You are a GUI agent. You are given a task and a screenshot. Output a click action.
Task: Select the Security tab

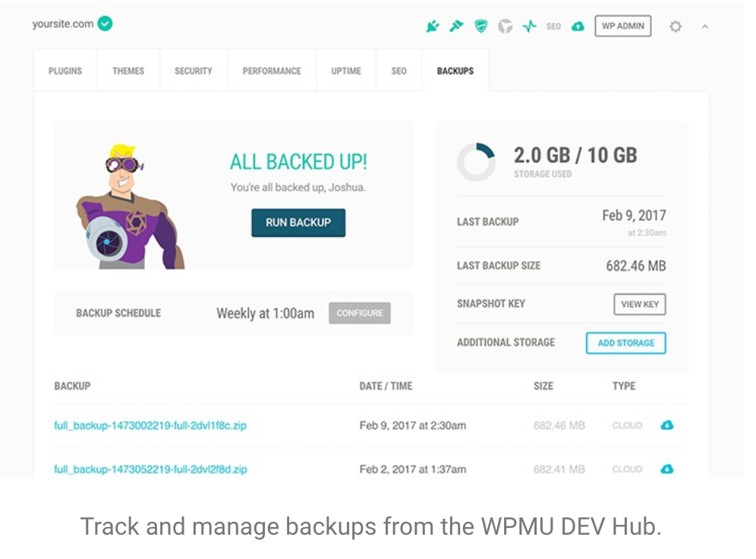[x=193, y=70]
